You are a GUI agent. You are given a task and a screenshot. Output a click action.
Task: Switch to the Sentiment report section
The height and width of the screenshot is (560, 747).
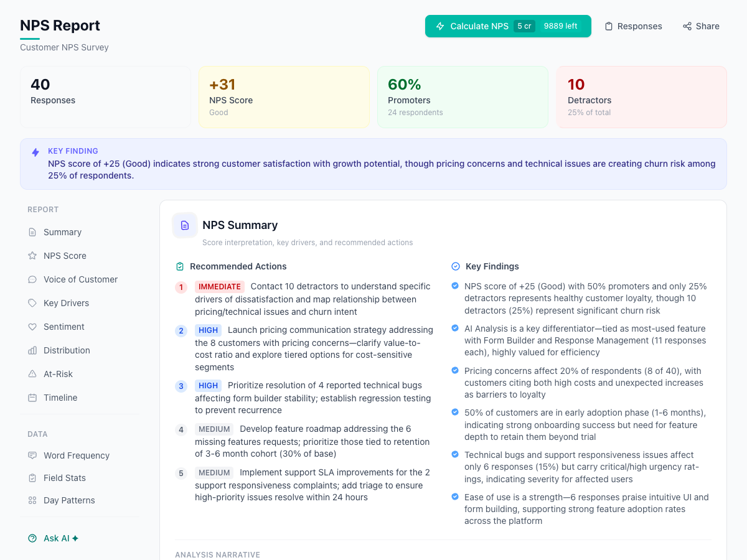tap(63, 326)
